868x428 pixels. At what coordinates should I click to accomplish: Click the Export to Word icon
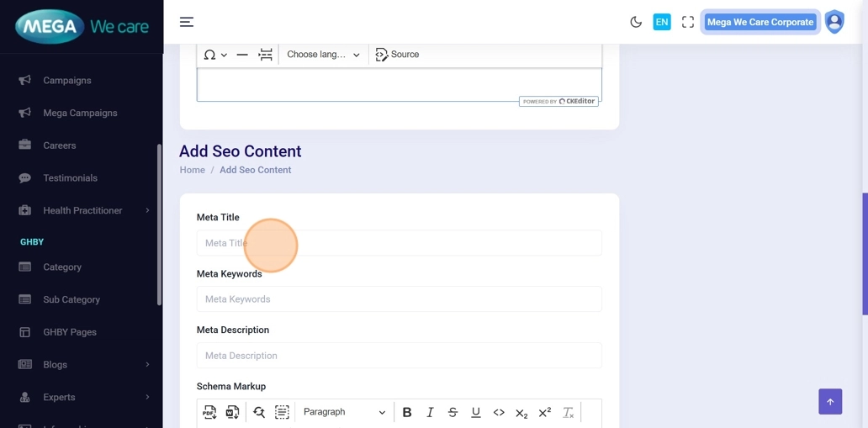tap(232, 412)
